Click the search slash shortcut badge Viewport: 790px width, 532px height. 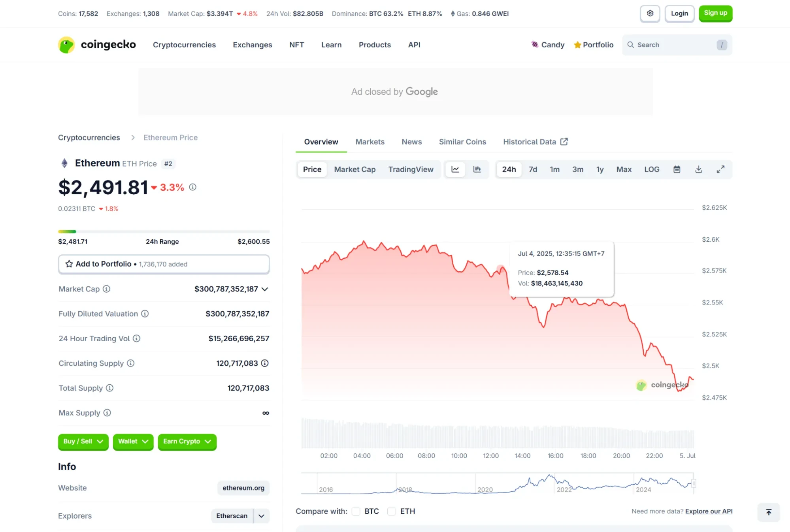722,45
